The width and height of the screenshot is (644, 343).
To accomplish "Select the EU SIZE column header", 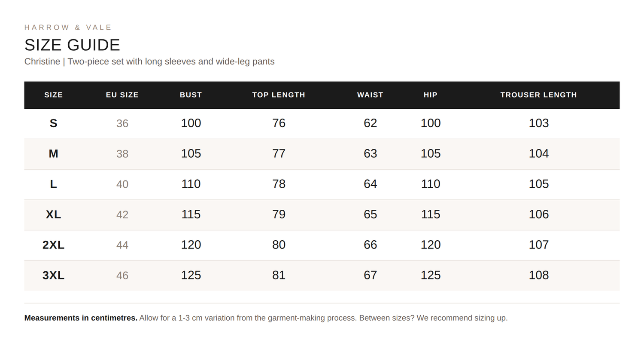I will pyautogui.click(x=122, y=95).
